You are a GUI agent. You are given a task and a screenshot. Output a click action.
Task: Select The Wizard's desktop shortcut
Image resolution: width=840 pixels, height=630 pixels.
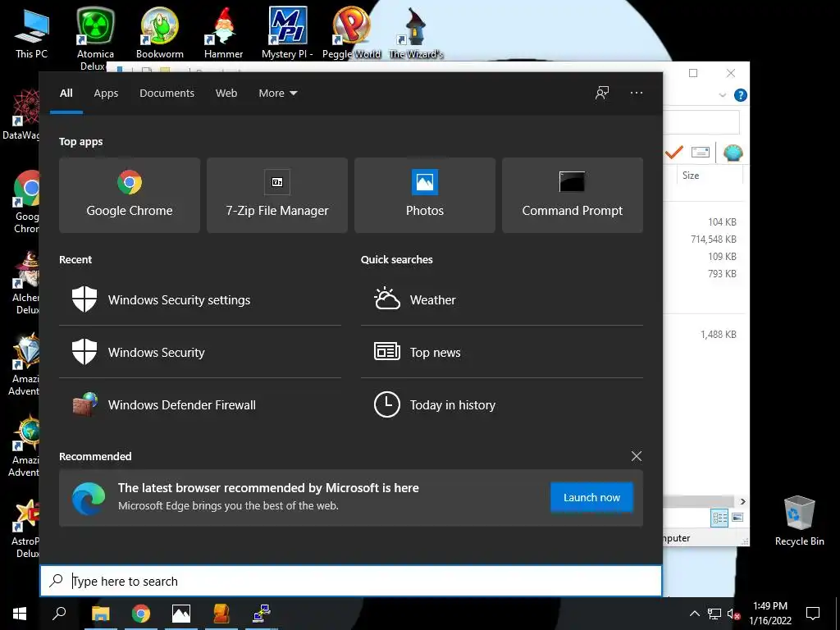416,33
